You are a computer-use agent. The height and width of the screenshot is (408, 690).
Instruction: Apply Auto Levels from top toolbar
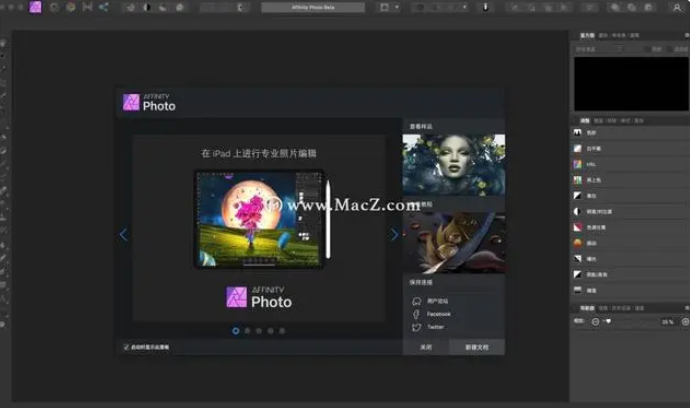(131, 7)
